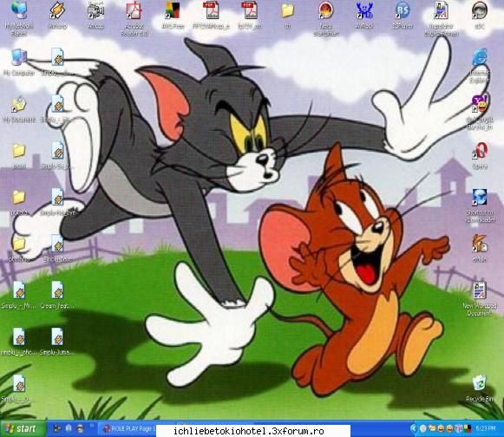
Task: Open the My Documents folder icon
Action: tap(19, 104)
